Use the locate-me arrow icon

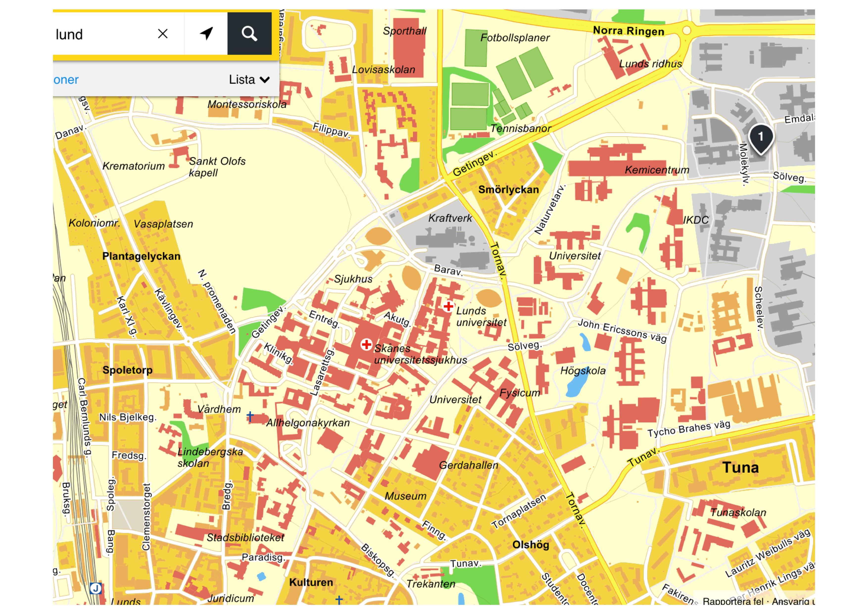(x=206, y=34)
